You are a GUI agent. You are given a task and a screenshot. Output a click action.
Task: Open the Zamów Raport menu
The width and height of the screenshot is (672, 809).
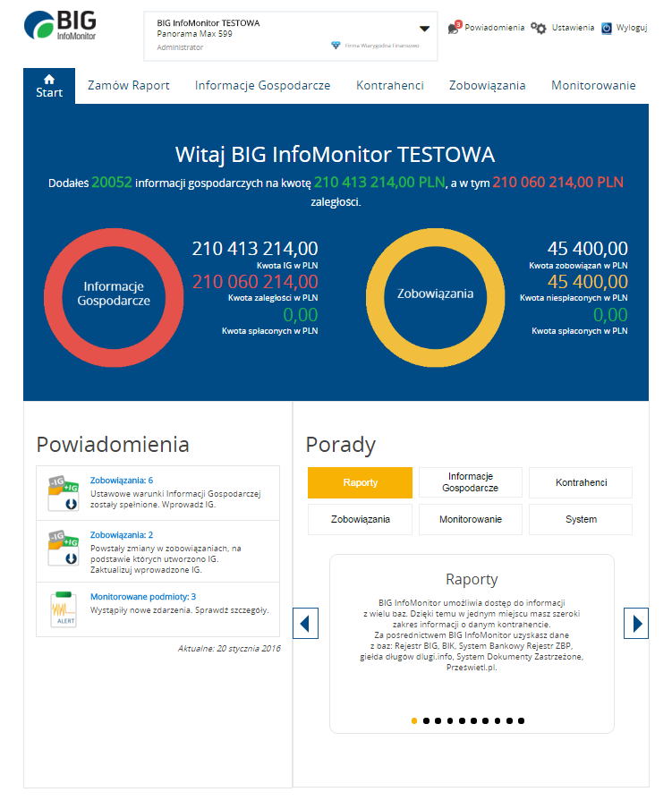click(129, 86)
